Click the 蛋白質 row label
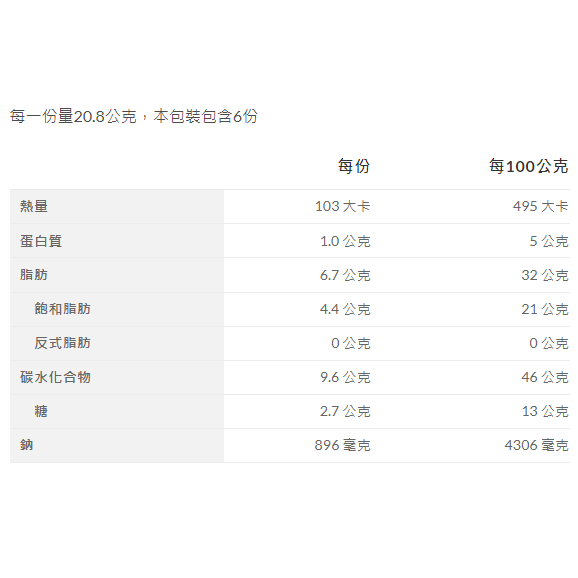578x578 pixels. 41,241
